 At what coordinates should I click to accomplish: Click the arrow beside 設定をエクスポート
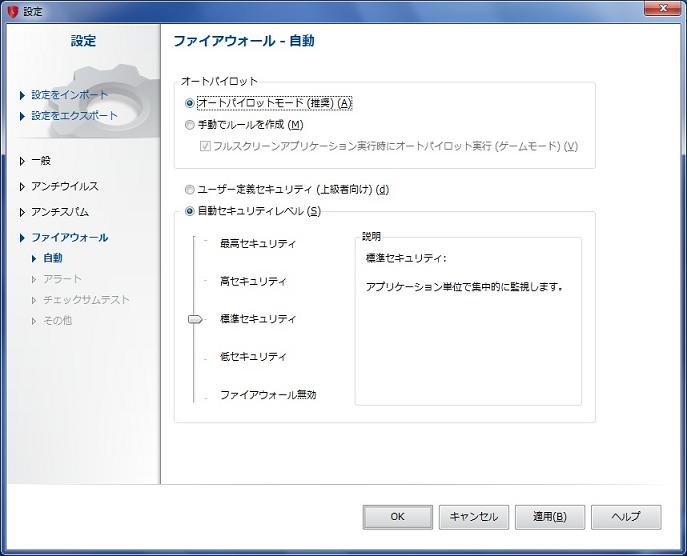22,116
